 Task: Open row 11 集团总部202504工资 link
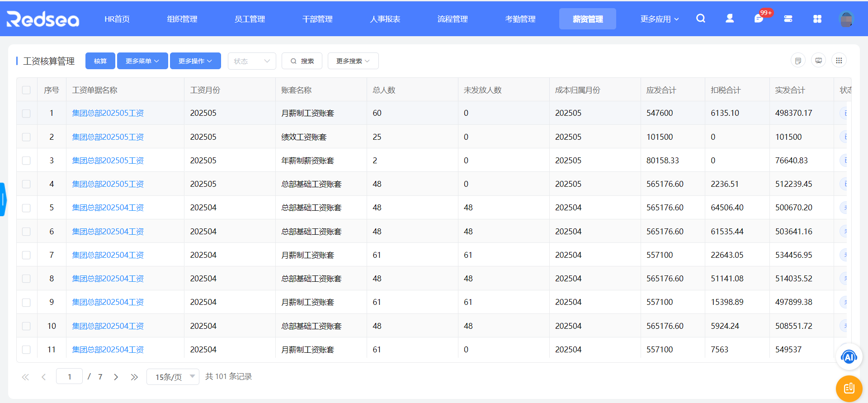(x=108, y=350)
